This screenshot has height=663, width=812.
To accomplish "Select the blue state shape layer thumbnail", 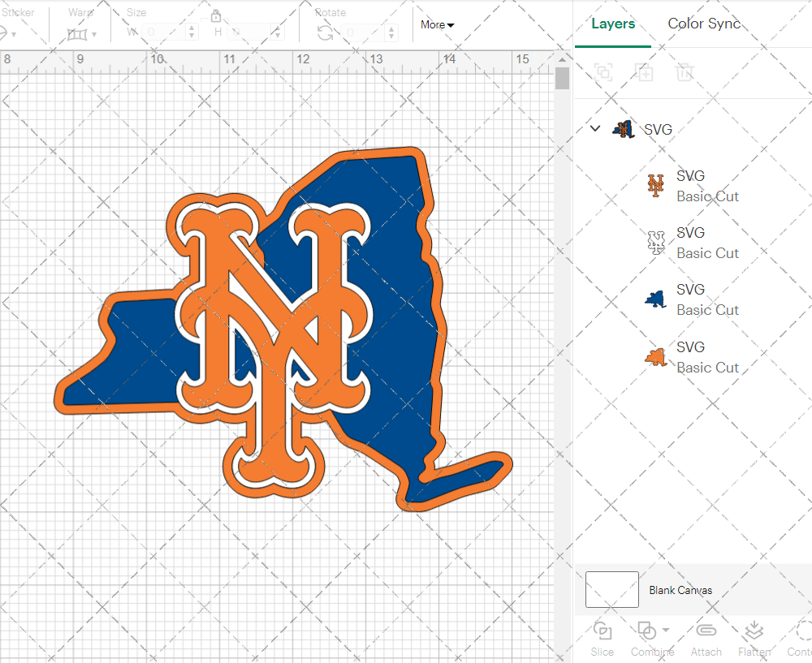I will click(x=655, y=299).
